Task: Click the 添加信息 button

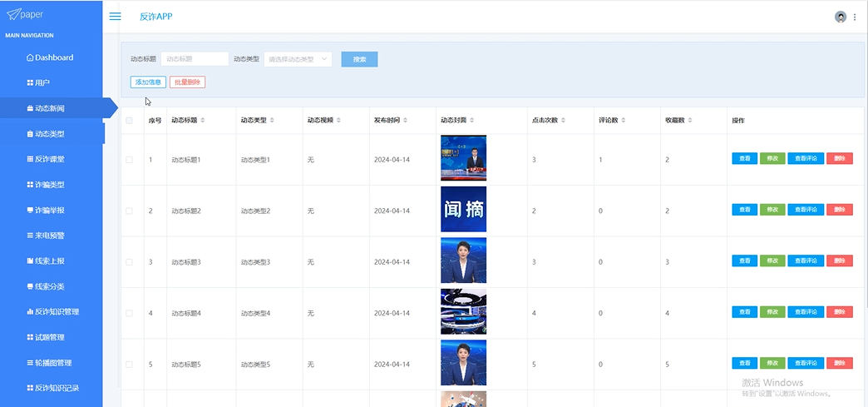Action: pos(148,82)
